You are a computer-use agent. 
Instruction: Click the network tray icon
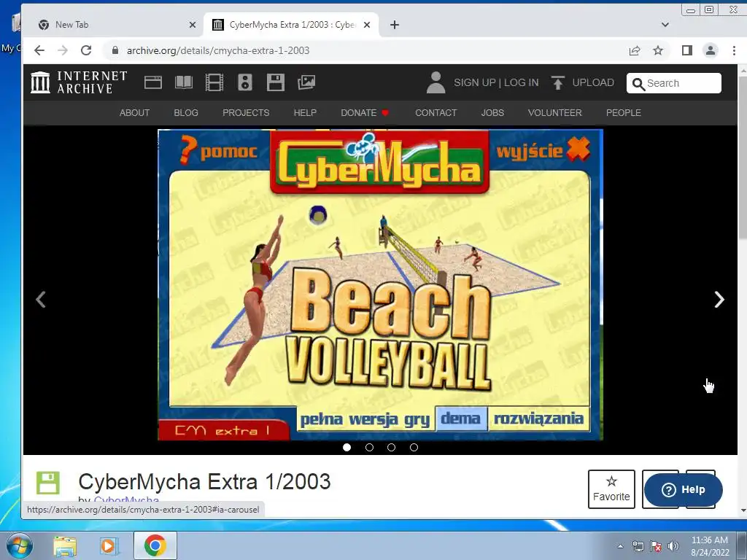point(638,546)
